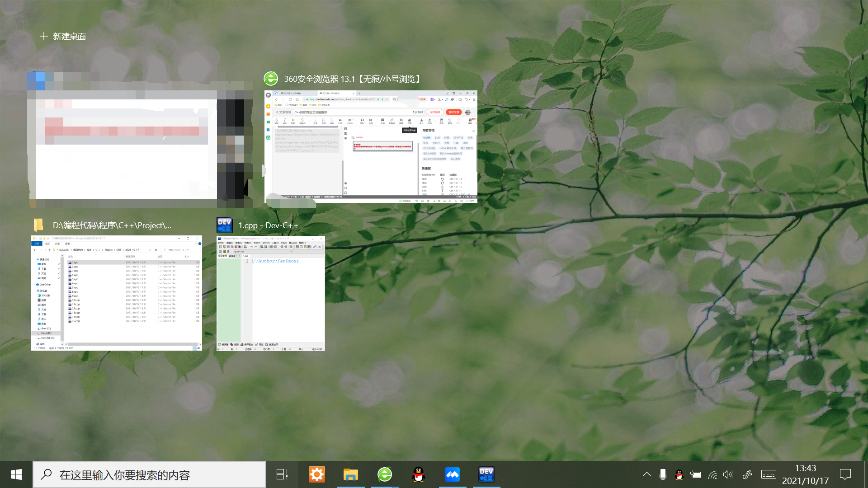The width and height of the screenshot is (868, 488).
Task: Open the volume speaker tray icon
Action: point(728,474)
